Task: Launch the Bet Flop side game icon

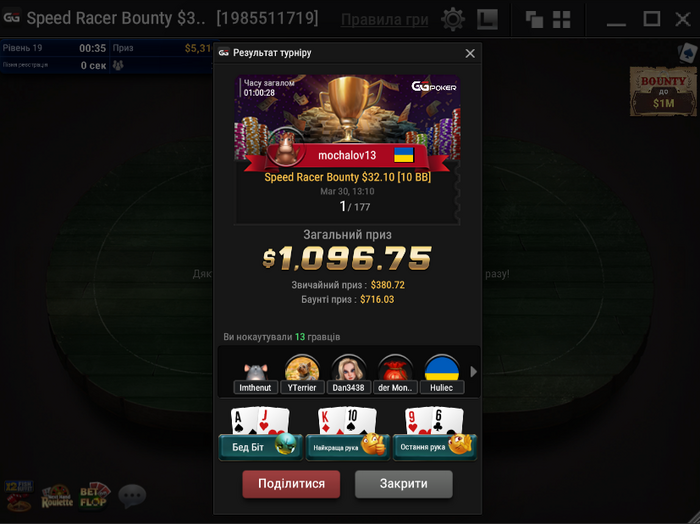Action: 94,495
